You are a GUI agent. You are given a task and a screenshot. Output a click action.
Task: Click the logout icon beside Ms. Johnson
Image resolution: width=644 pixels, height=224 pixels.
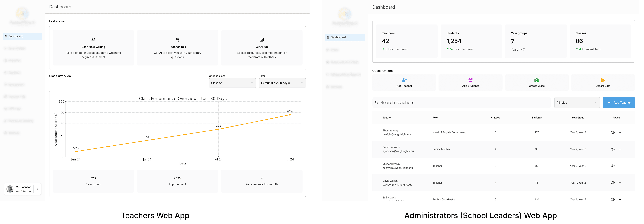point(37,189)
